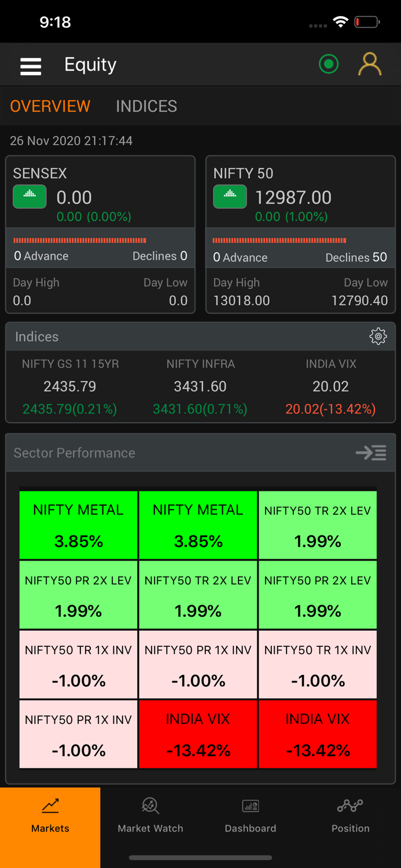Viewport: 401px width, 868px height.
Task: Expand the SENSEX index card
Action: click(100, 191)
